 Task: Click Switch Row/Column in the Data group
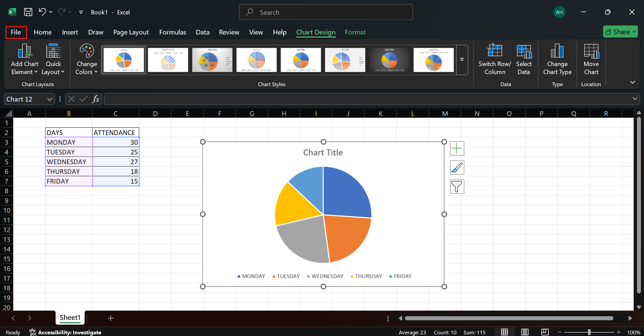coord(495,59)
